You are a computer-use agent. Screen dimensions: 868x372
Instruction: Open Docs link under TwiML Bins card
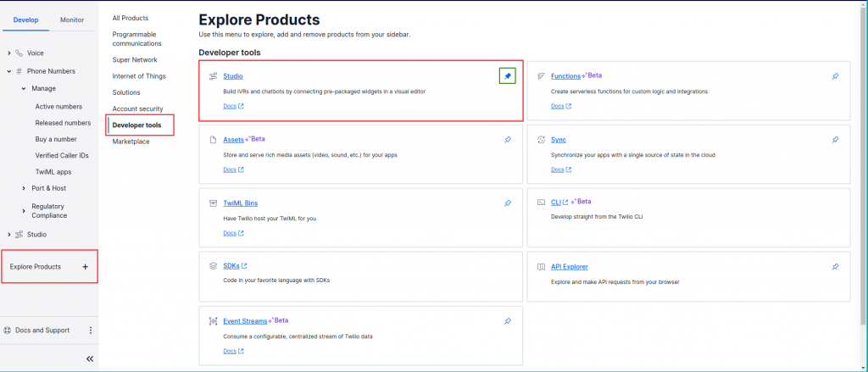pyautogui.click(x=234, y=233)
